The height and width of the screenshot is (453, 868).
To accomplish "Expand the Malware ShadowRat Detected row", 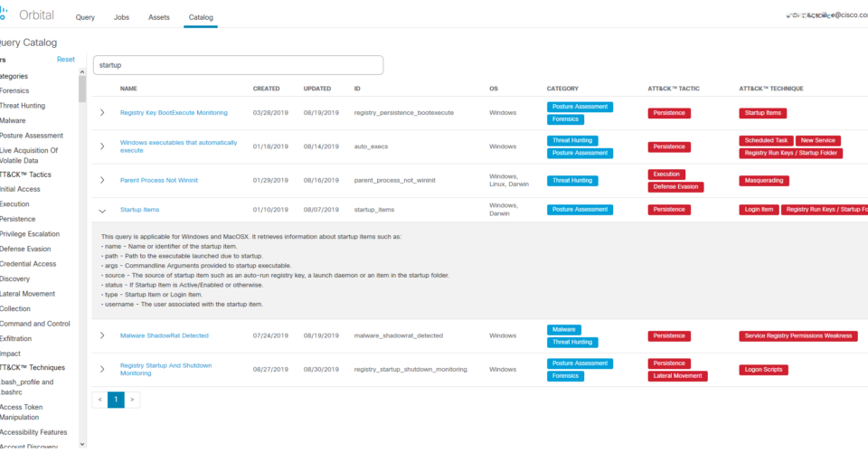I will tap(102, 335).
